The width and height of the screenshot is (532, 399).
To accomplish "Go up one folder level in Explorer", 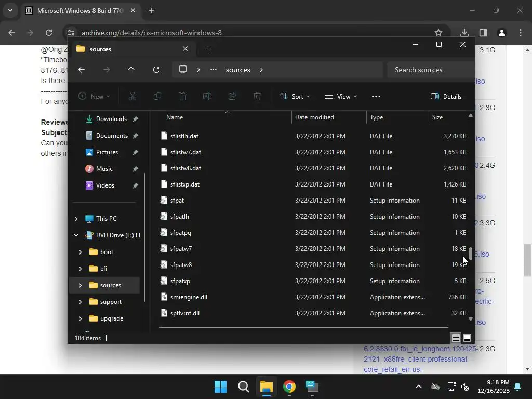I will [131, 70].
